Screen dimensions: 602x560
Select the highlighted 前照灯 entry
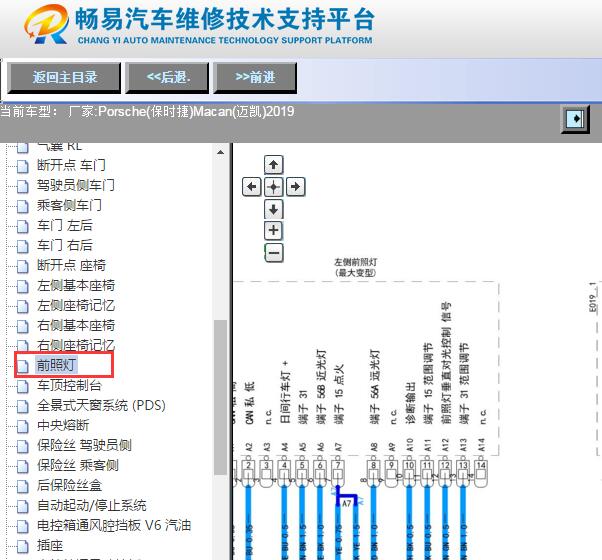click(x=56, y=365)
